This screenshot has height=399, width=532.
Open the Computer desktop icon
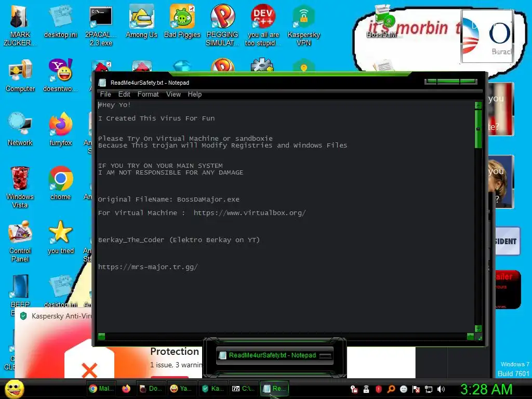[x=20, y=75]
